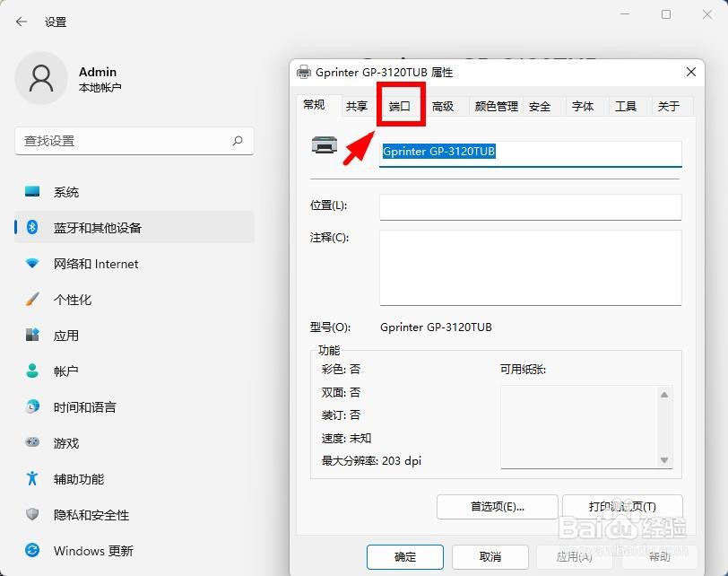Open the 关于 tab
The width and height of the screenshot is (728, 576).
[x=669, y=107]
